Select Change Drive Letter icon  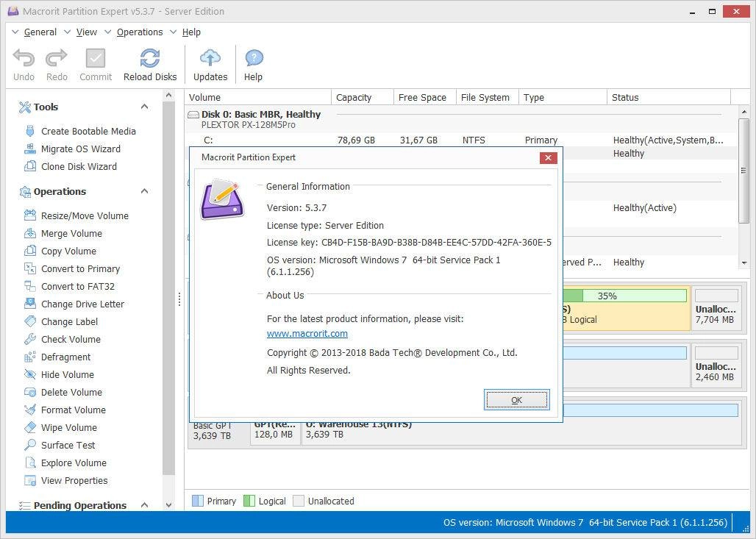click(30, 304)
